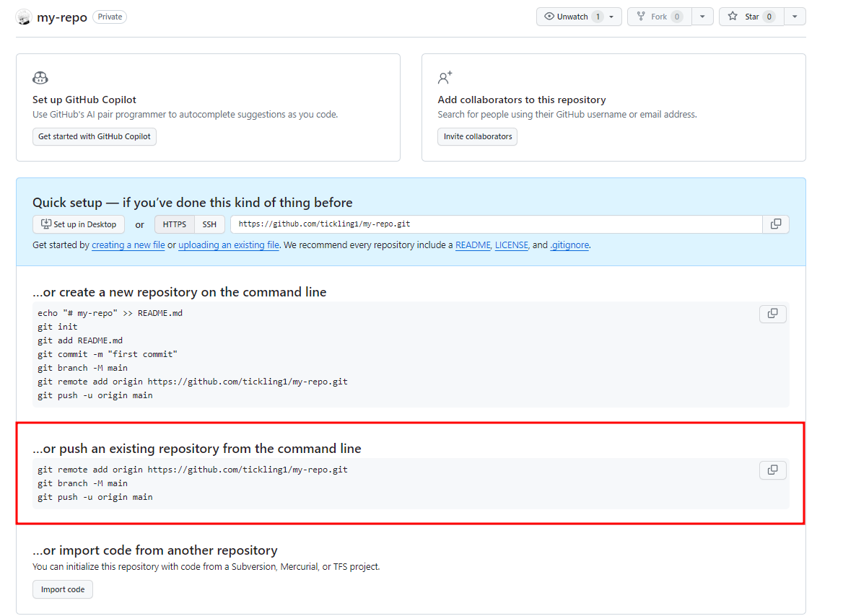
Task: Copy the create new repository commands
Action: click(772, 313)
